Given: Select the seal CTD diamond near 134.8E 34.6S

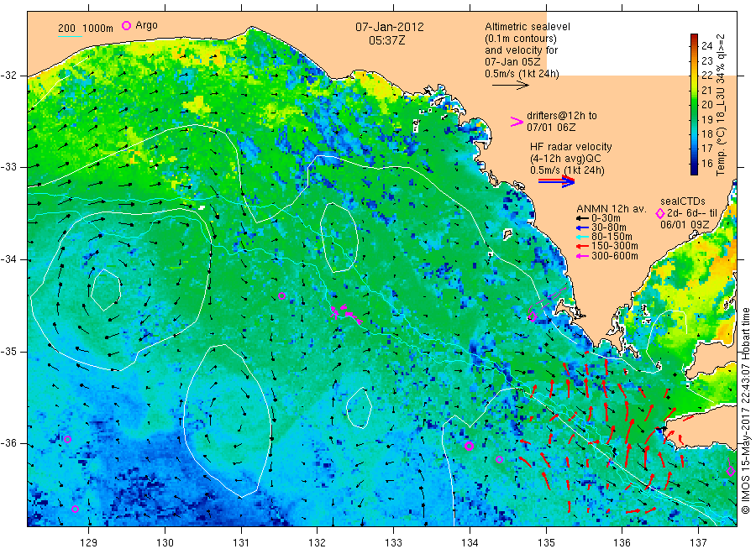Looking at the screenshot, I should pos(533,316).
